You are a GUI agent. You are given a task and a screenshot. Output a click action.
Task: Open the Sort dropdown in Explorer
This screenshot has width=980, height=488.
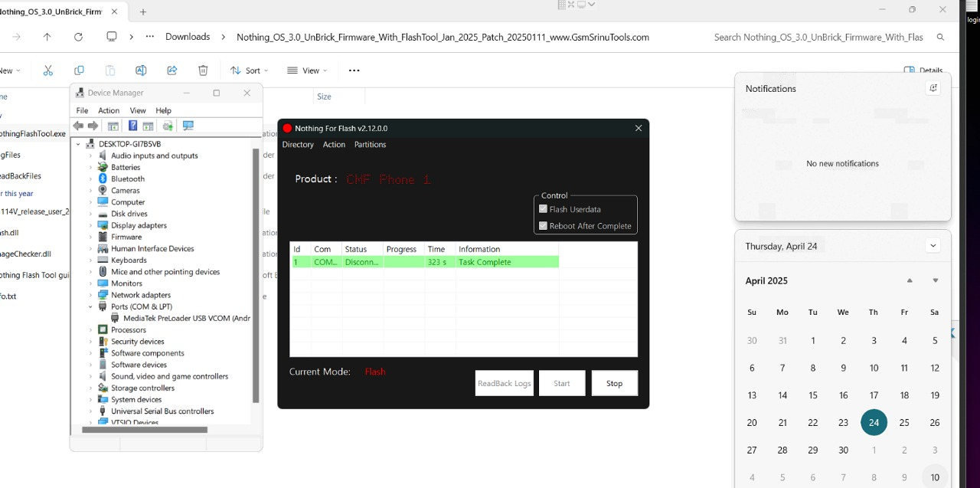click(247, 70)
